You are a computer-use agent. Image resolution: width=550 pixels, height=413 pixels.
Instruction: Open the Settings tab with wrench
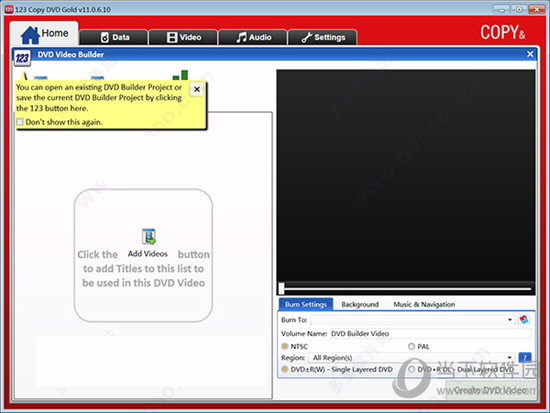[x=323, y=37]
